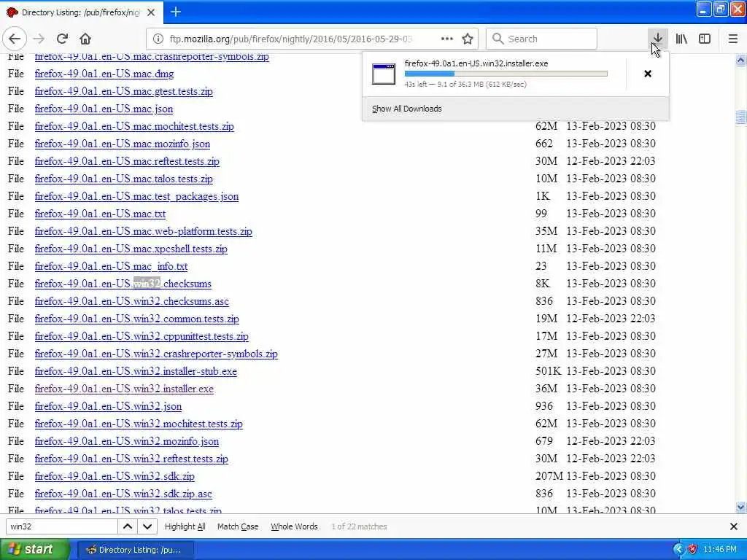Click the download progress bar

click(506, 74)
